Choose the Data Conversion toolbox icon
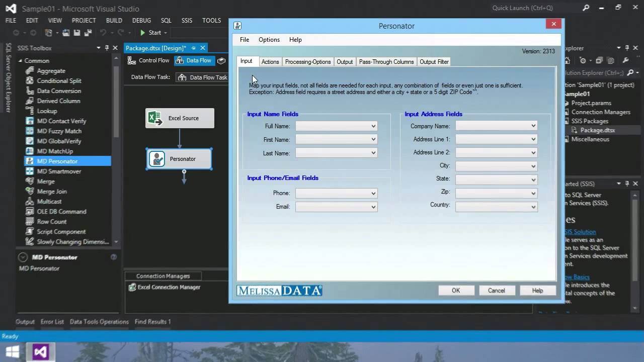This screenshot has width=644, height=362. coord(29,91)
